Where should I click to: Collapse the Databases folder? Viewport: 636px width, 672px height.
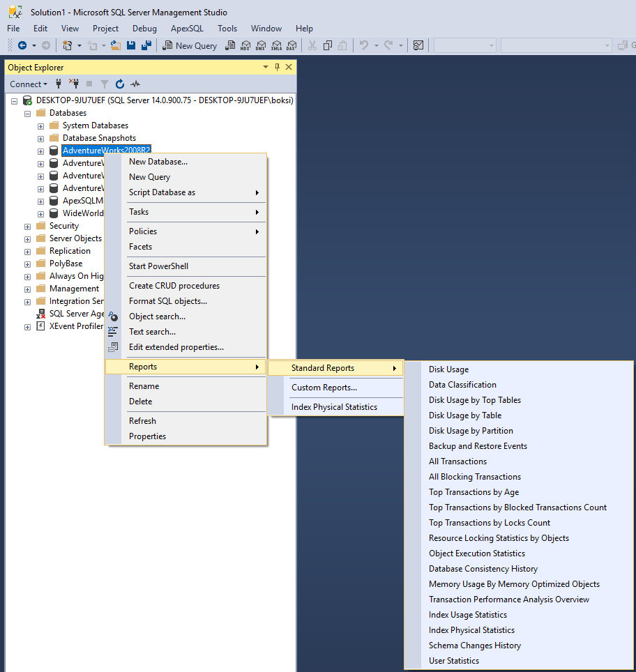(27, 114)
